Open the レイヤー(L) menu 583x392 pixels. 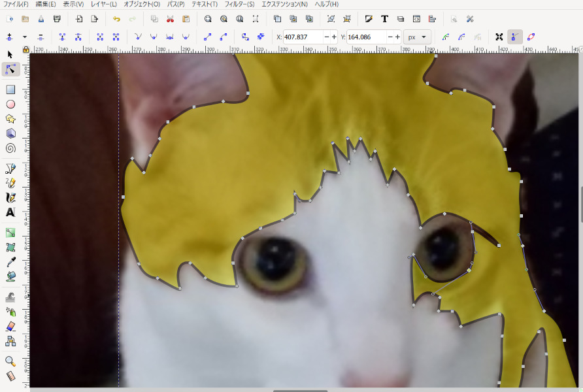[x=104, y=4]
